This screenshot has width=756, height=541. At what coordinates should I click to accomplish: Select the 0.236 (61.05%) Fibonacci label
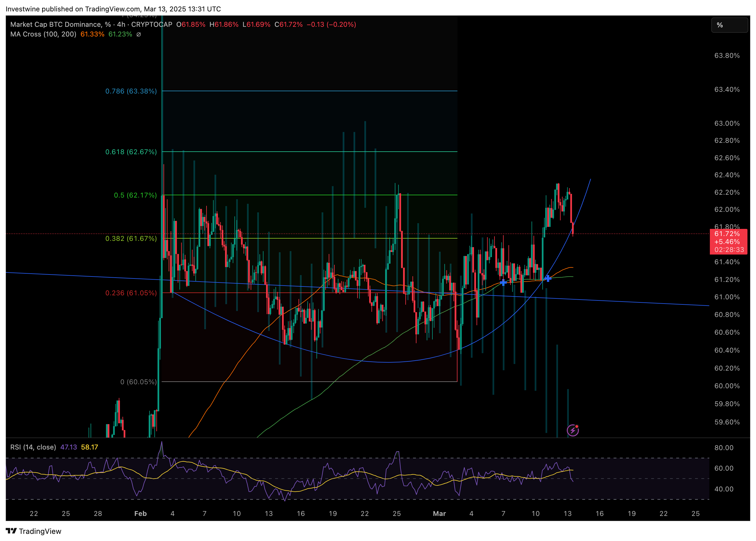pyautogui.click(x=131, y=293)
